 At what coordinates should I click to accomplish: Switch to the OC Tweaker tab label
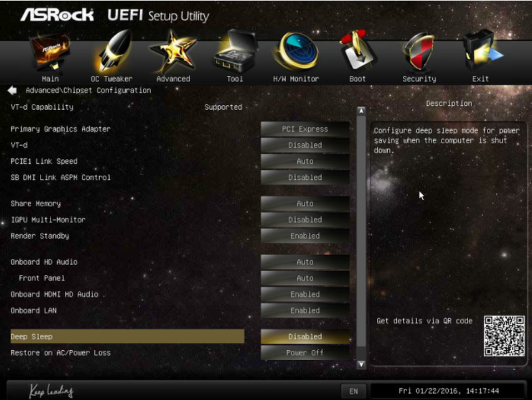[112, 79]
